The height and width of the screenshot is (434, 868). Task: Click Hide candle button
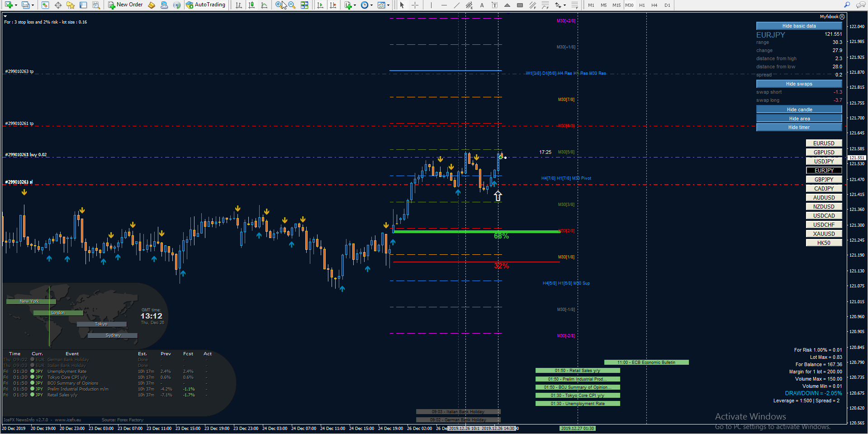pos(799,110)
